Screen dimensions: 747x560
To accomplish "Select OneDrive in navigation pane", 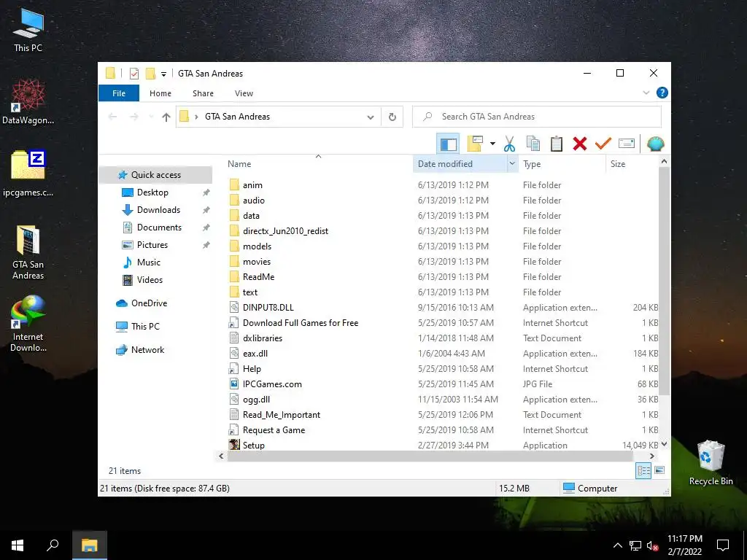I will [149, 303].
